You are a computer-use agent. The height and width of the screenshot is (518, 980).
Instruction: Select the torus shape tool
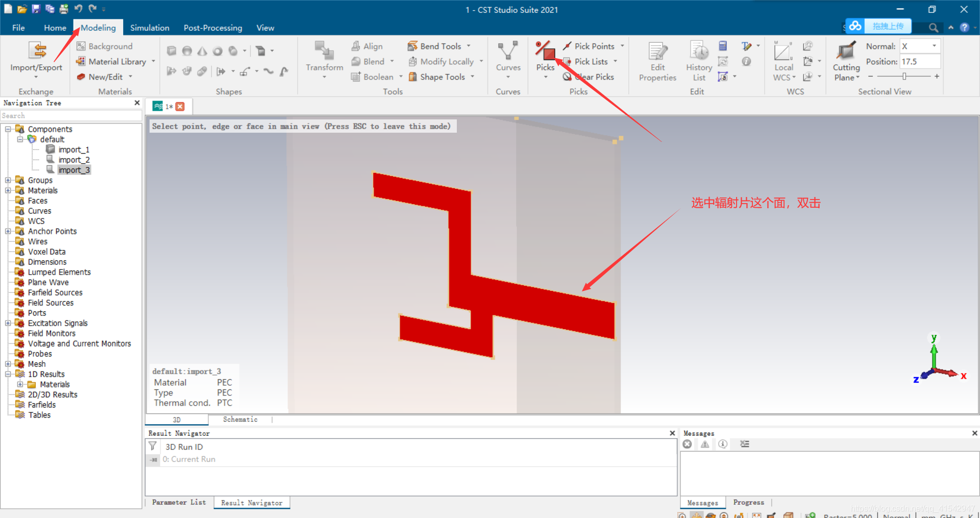217,51
